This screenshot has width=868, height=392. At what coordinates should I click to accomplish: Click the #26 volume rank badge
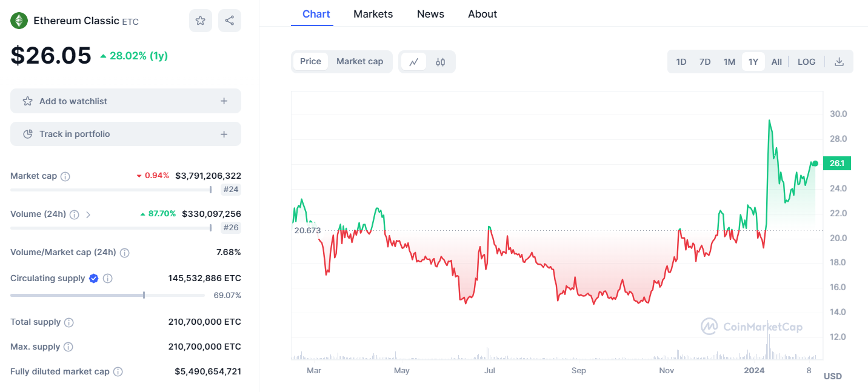(231, 228)
